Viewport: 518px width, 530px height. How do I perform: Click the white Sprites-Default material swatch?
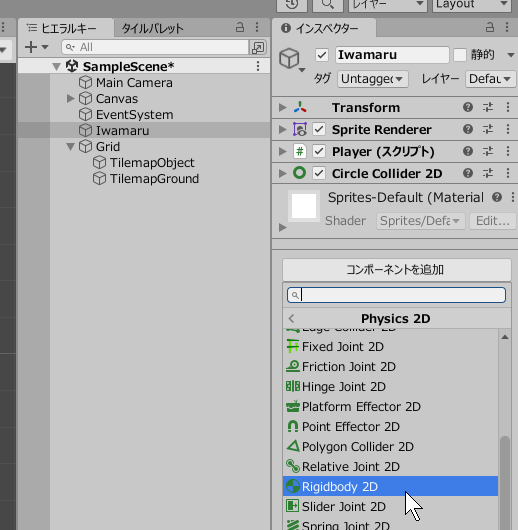click(304, 206)
